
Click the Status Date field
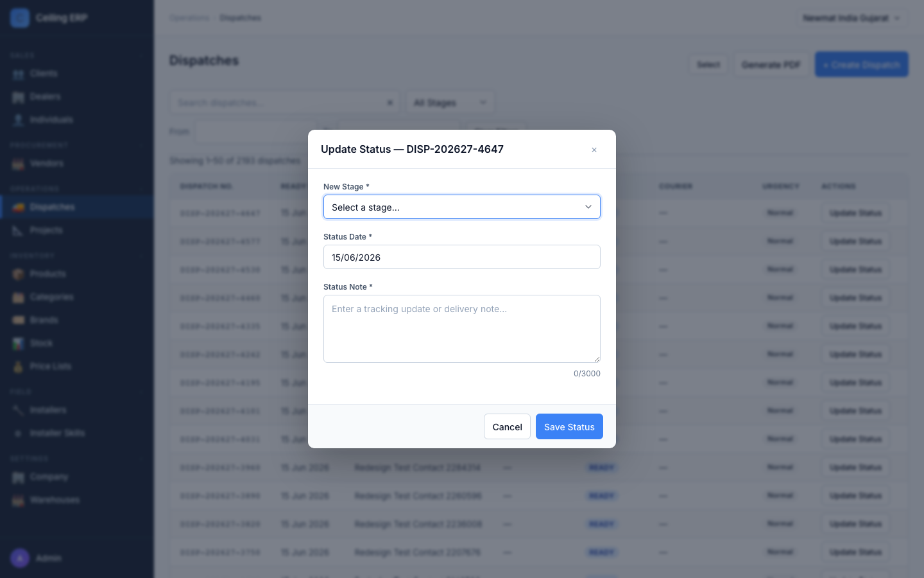pyautogui.click(x=462, y=257)
